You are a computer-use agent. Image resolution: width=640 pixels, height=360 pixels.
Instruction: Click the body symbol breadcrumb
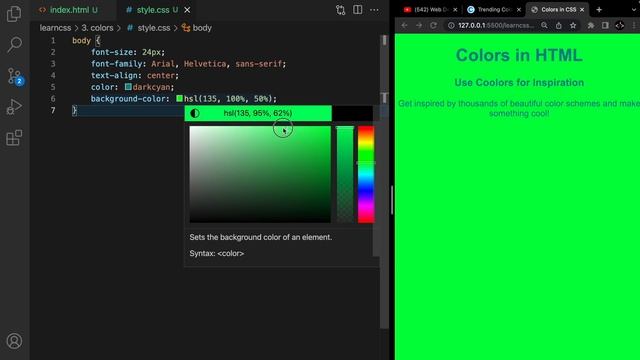coord(197,28)
